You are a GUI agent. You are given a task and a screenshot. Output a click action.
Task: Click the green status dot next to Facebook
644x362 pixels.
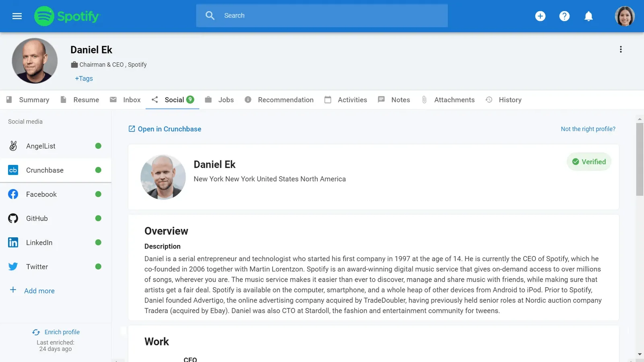click(x=98, y=194)
